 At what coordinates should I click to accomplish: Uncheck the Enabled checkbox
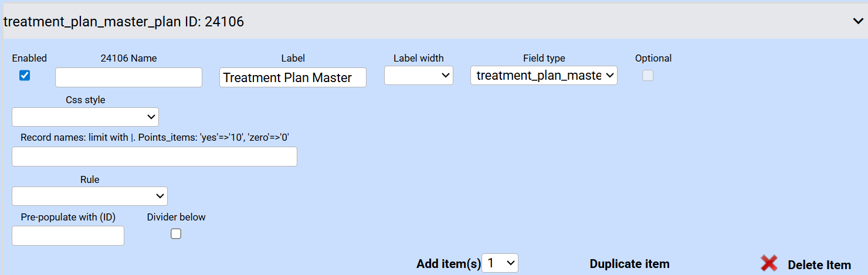[x=25, y=75]
